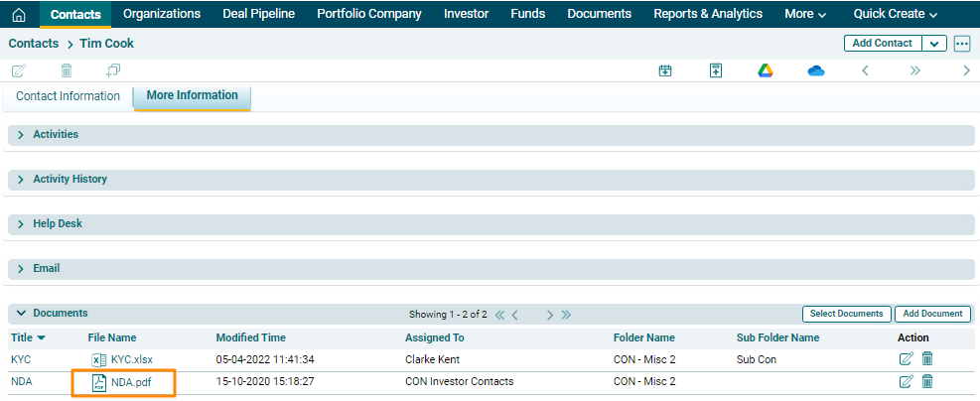The image size is (980, 401).
Task: Open the Add Contact dropdown arrow
Action: point(934,44)
